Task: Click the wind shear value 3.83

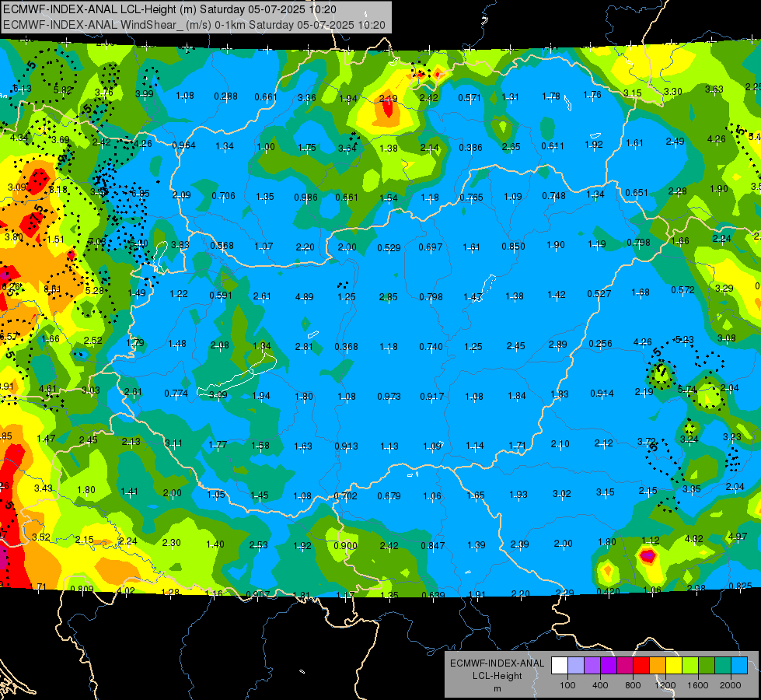Action: pos(180,245)
